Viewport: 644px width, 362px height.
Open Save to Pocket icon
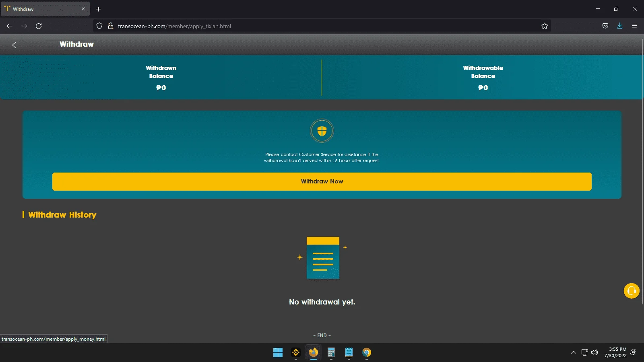(x=605, y=26)
